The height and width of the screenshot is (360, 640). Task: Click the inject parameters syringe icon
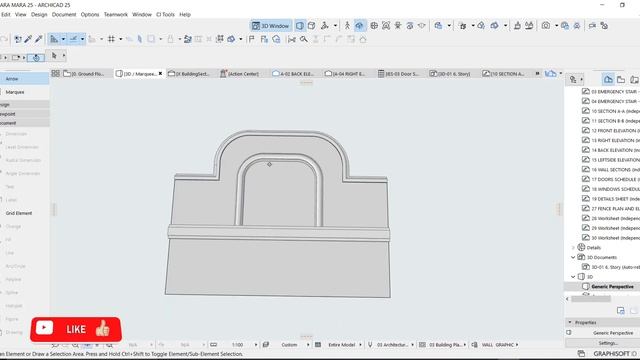click(x=39, y=39)
